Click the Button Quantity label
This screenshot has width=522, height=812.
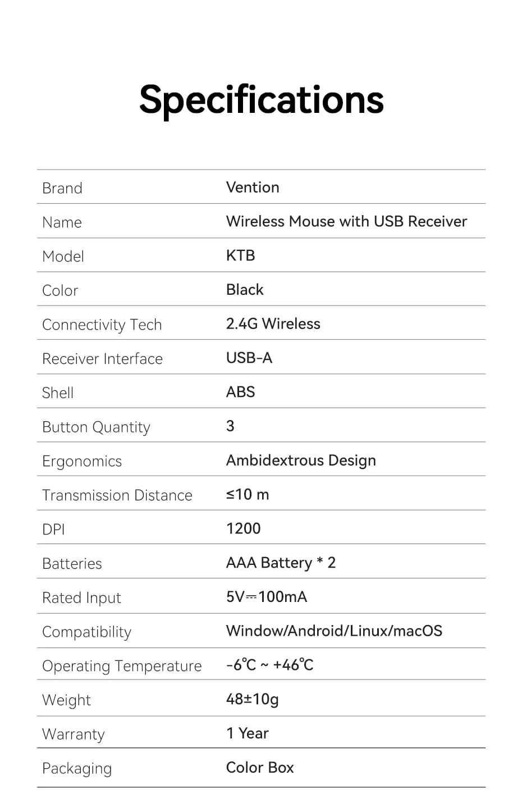(96, 427)
